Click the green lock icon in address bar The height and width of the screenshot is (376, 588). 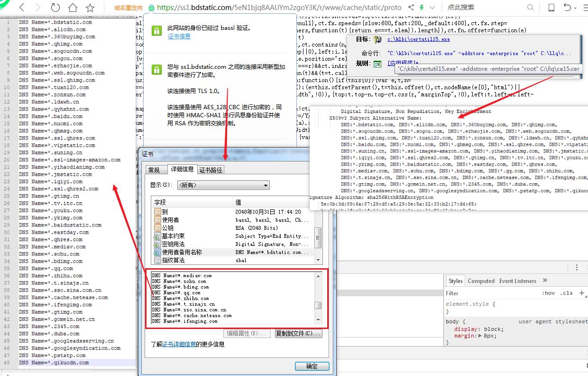click(x=151, y=8)
